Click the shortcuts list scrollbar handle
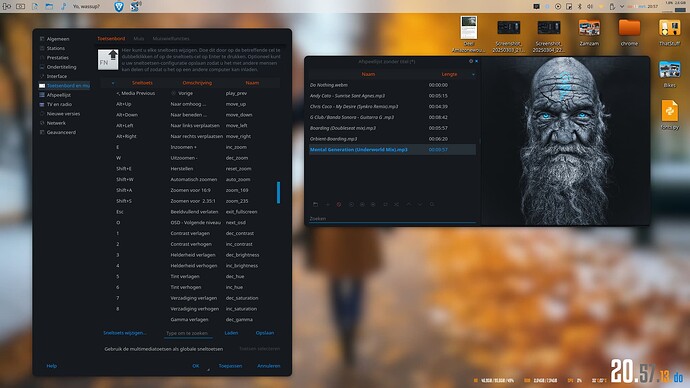Image resolution: width=690 pixels, height=388 pixels. 278,192
